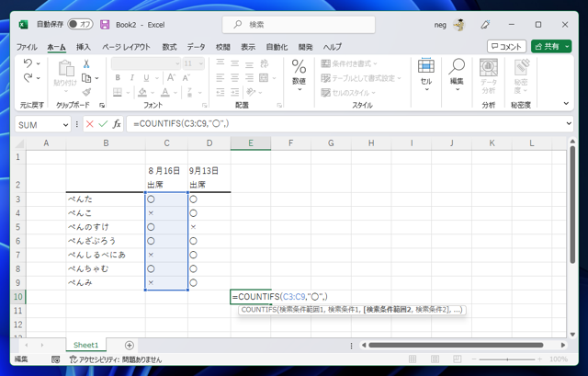Viewport: 588px width, 376px height.
Task: Open the ヘルプ tab
Action: [333, 47]
